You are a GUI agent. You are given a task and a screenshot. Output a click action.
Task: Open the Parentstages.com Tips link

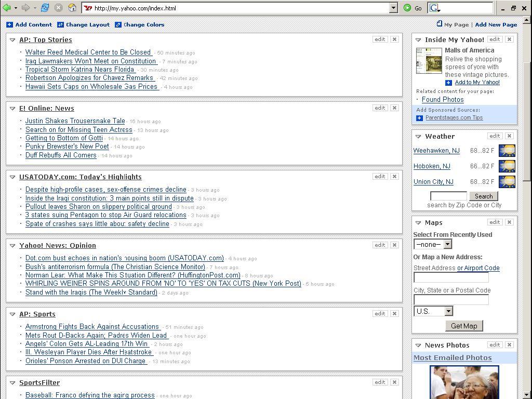[454, 118]
